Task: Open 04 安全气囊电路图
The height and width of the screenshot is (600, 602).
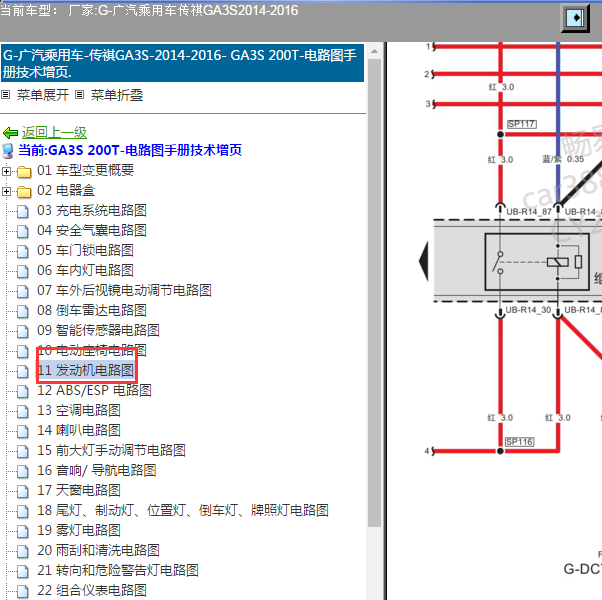Action: [92, 230]
